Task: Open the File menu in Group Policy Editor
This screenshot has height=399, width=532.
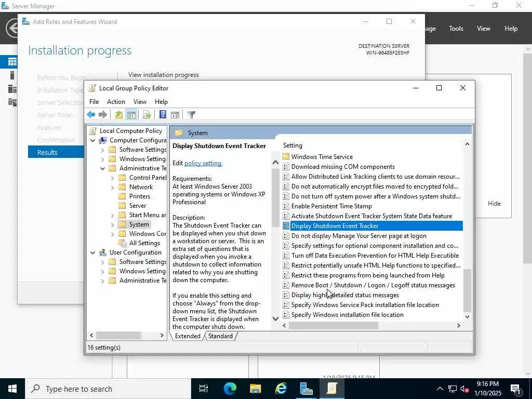Action: point(94,102)
